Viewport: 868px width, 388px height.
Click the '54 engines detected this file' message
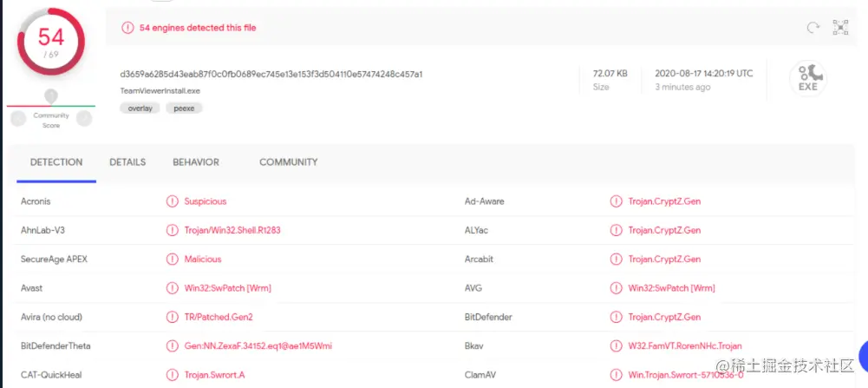click(x=198, y=28)
